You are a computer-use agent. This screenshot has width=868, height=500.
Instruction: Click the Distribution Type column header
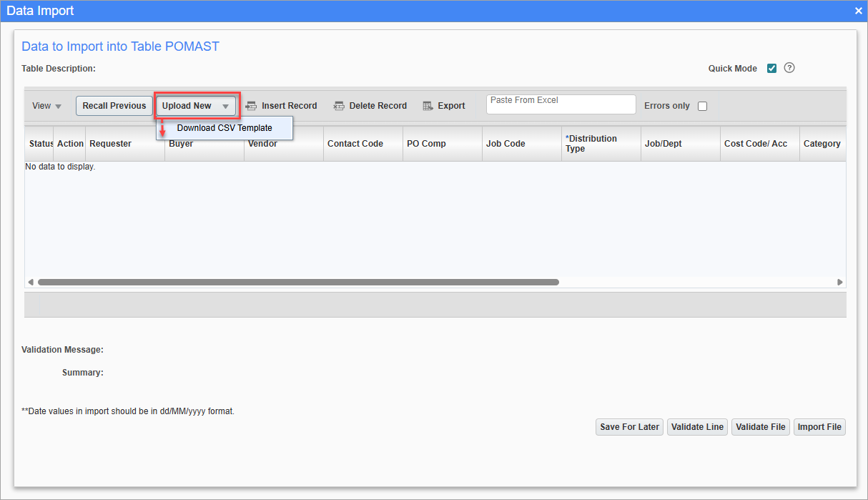601,143
